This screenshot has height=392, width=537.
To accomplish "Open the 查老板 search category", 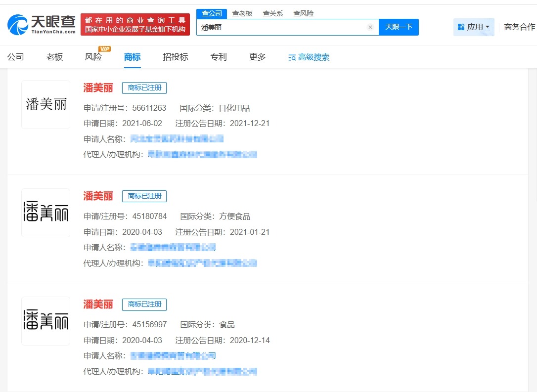I will pos(243,13).
